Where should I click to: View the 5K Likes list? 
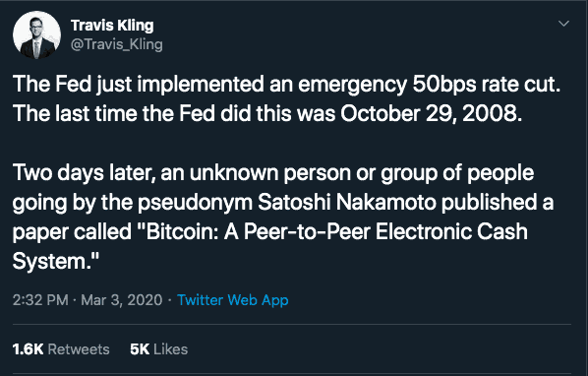pyautogui.click(x=158, y=349)
